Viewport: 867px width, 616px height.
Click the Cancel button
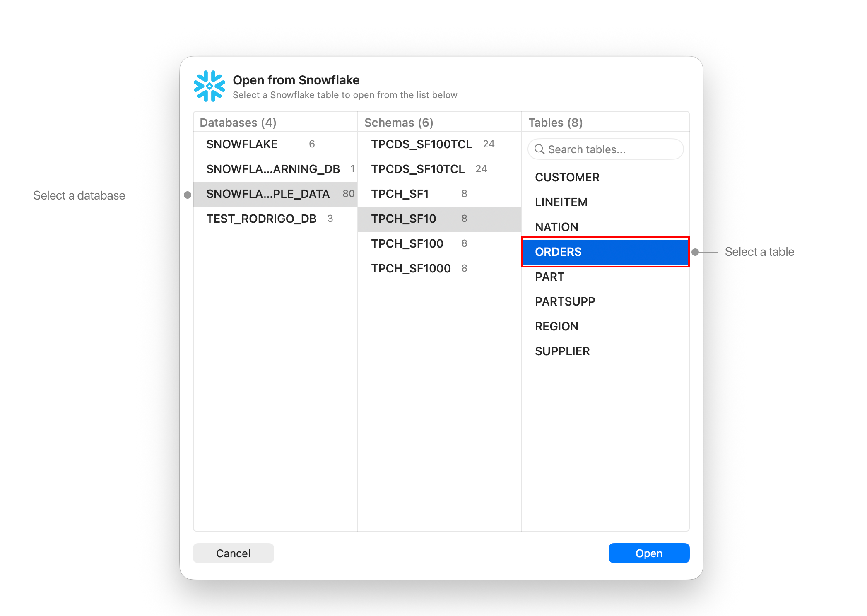233,553
